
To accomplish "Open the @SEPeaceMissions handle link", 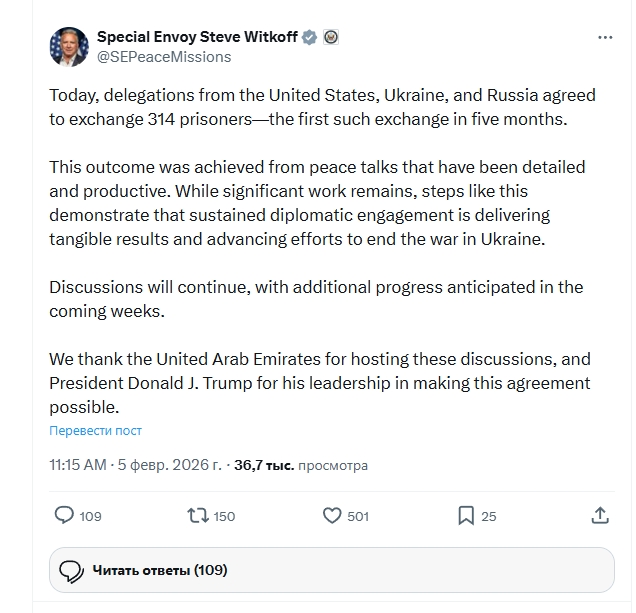I will coord(164,57).
